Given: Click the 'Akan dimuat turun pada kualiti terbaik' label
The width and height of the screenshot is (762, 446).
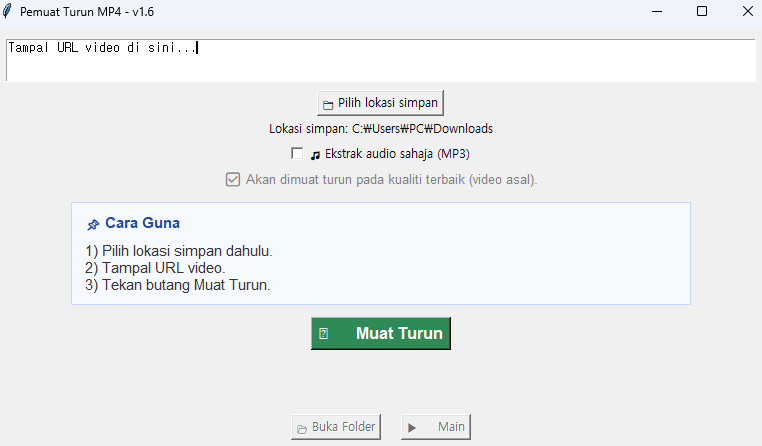Looking at the screenshot, I should point(391,180).
